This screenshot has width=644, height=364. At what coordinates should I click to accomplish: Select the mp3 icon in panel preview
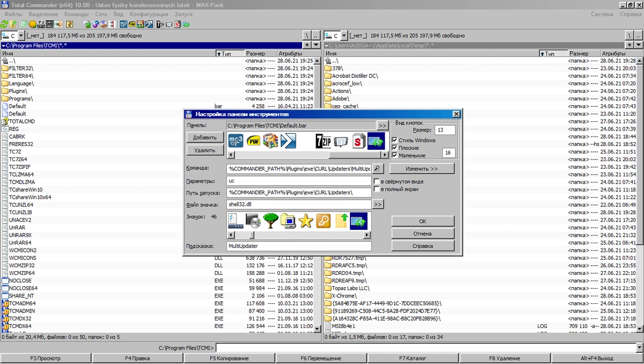pyautogui.click(x=236, y=141)
